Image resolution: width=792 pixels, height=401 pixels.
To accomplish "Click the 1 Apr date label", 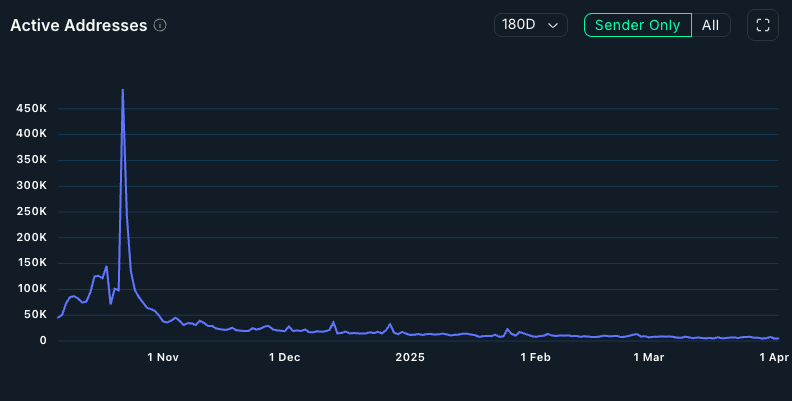I will 774,357.
